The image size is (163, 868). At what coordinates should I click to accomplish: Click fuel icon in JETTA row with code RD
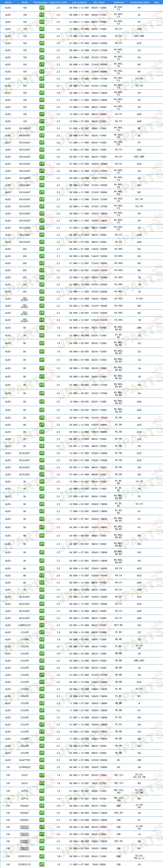tap(42, 798)
